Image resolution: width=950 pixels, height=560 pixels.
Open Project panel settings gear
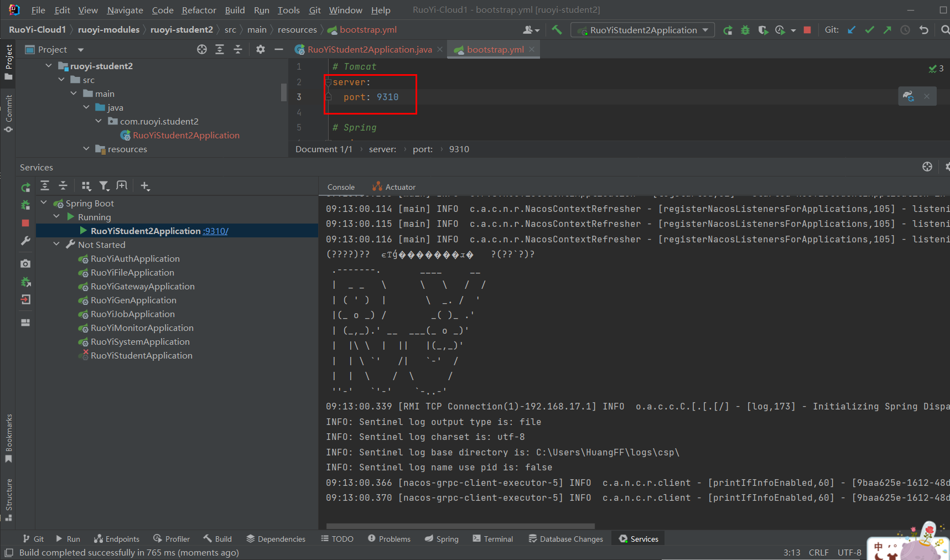click(261, 49)
